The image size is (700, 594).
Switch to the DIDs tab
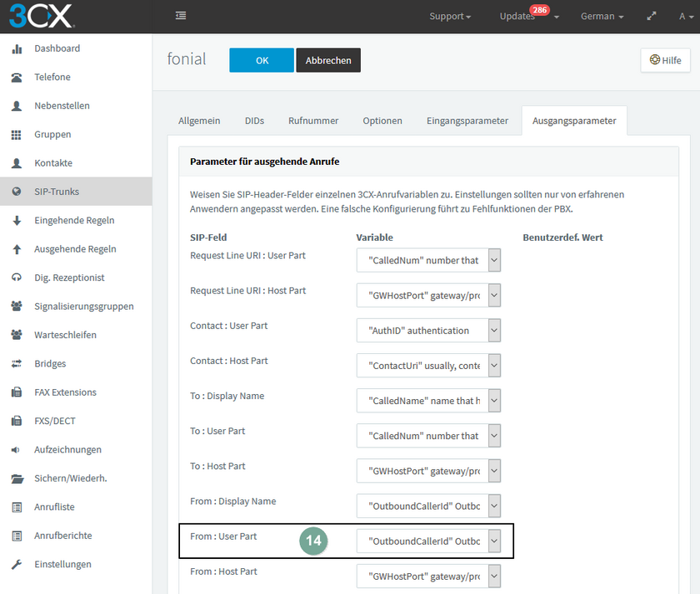coord(254,121)
